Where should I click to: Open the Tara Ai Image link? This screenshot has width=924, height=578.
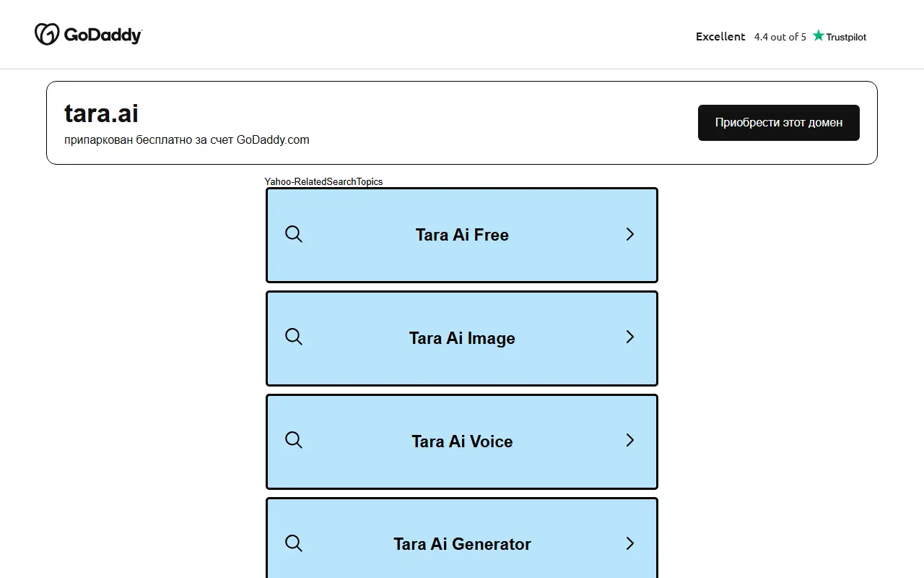[x=462, y=338]
